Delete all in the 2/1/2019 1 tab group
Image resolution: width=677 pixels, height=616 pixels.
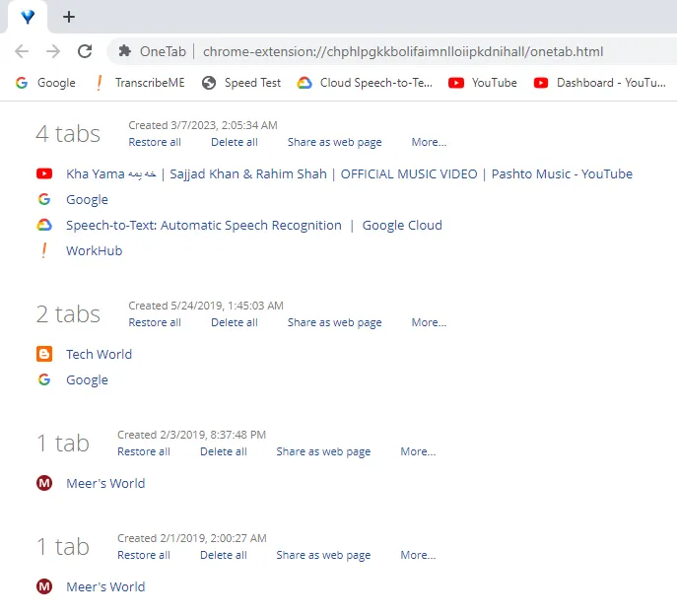pos(224,555)
